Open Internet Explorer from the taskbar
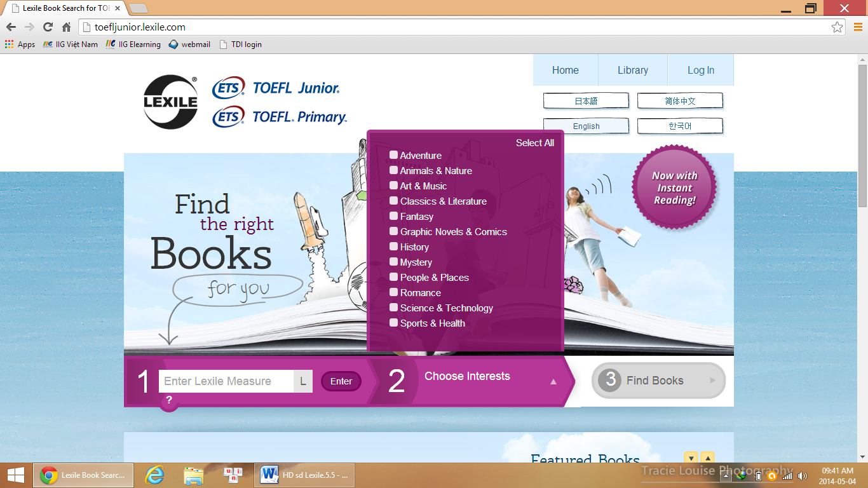 point(154,475)
